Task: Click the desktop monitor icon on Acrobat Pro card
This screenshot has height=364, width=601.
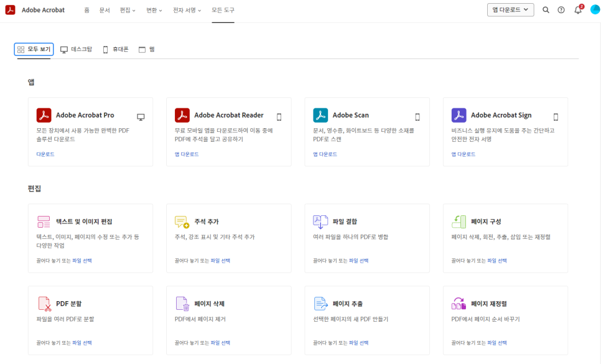Action: (141, 117)
